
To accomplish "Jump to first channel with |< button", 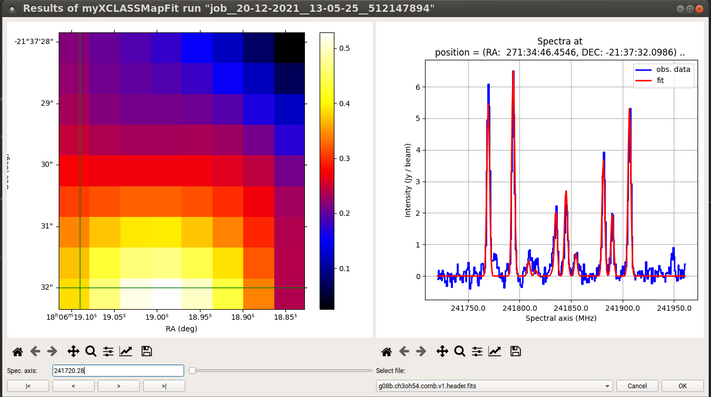I will click(28, 386).
